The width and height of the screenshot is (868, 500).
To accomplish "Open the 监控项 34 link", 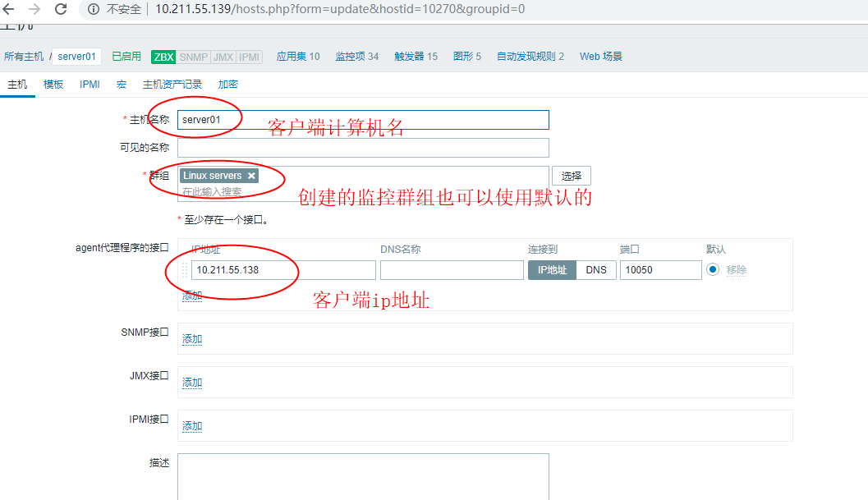I will (356, 57).
